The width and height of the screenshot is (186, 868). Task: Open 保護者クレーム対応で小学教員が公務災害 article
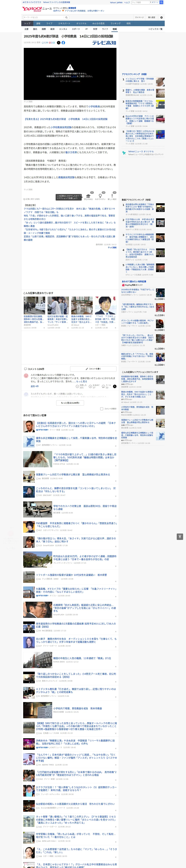73,475
